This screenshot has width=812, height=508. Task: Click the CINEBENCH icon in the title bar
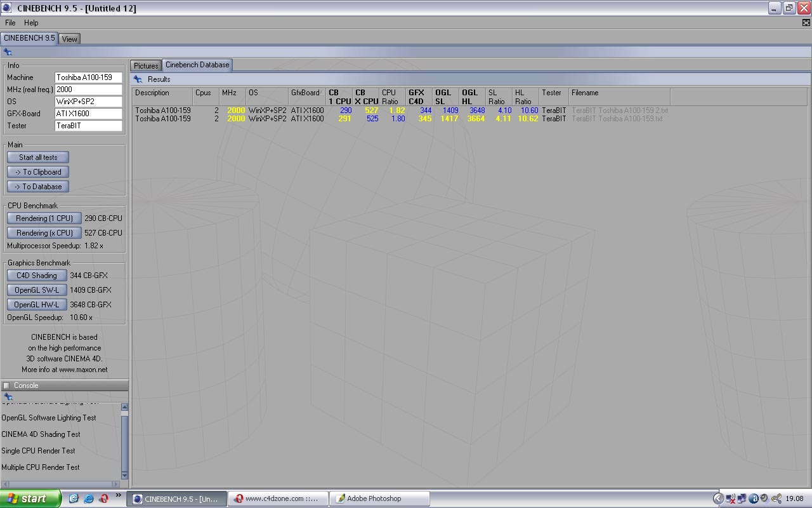7,8
